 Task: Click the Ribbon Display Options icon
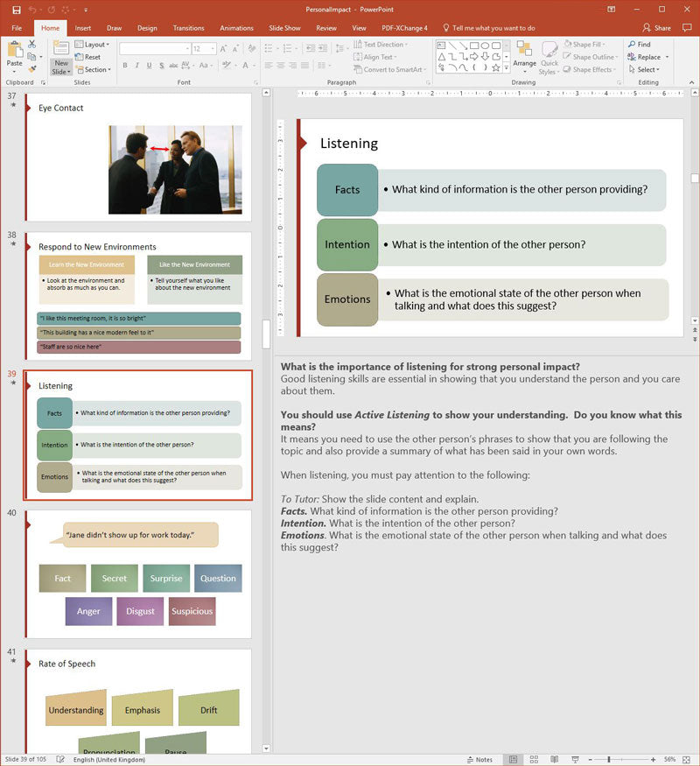pos(611,10)
